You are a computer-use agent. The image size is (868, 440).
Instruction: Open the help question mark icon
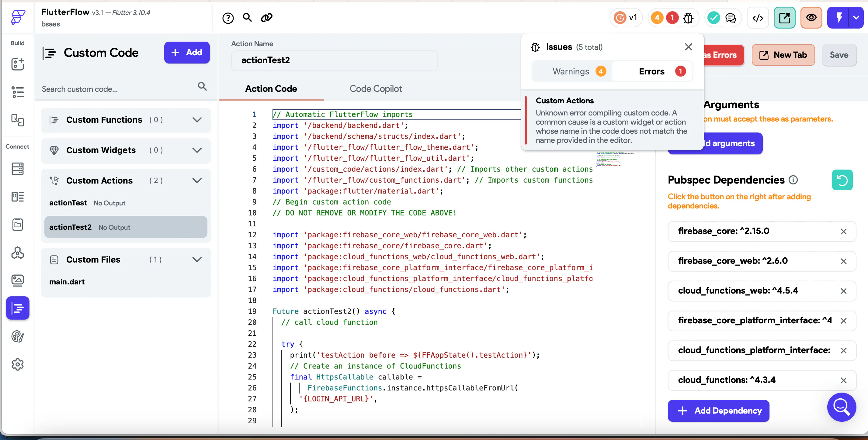[x=228, y=18]
